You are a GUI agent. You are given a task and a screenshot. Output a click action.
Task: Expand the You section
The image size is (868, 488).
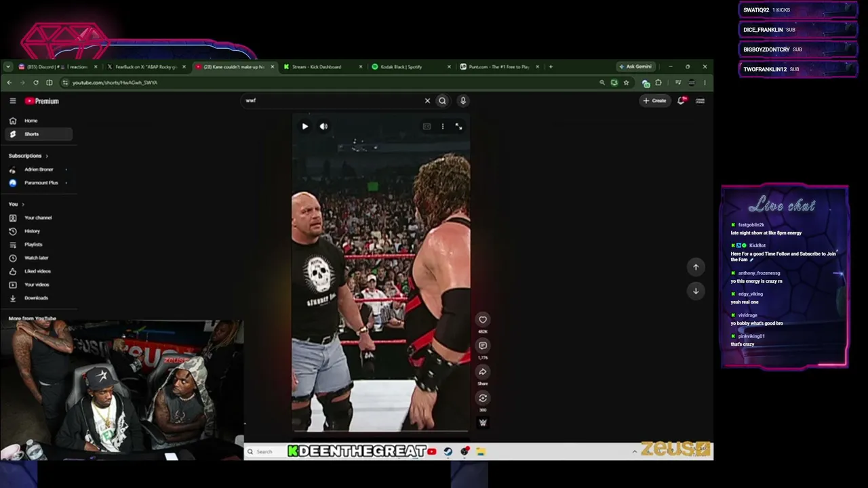pos(16,204)
